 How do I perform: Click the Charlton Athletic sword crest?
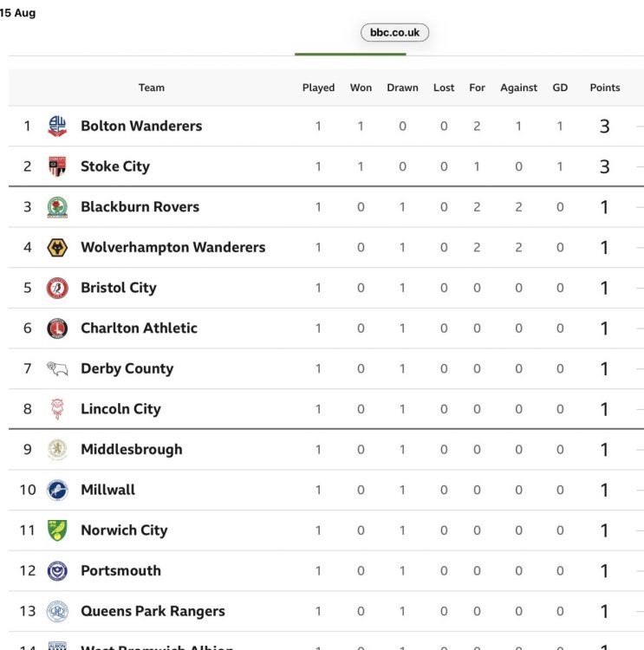coord(57,328)
